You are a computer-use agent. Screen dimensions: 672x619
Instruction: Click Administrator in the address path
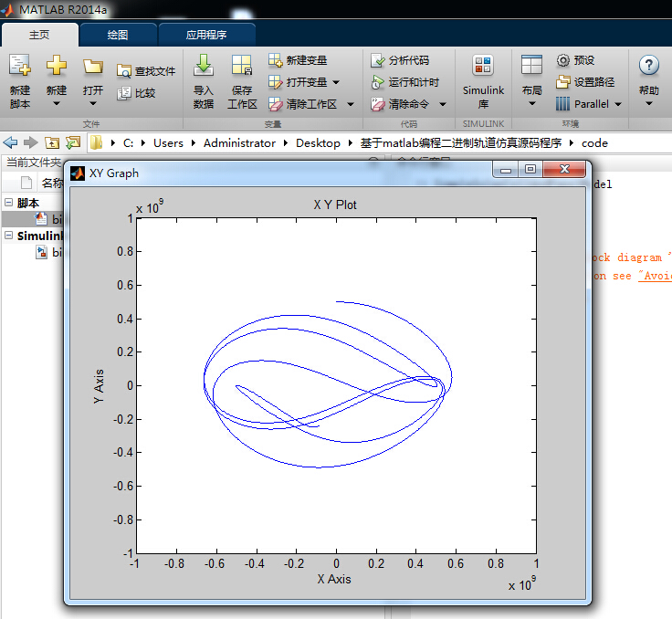(x=239, y=142)
